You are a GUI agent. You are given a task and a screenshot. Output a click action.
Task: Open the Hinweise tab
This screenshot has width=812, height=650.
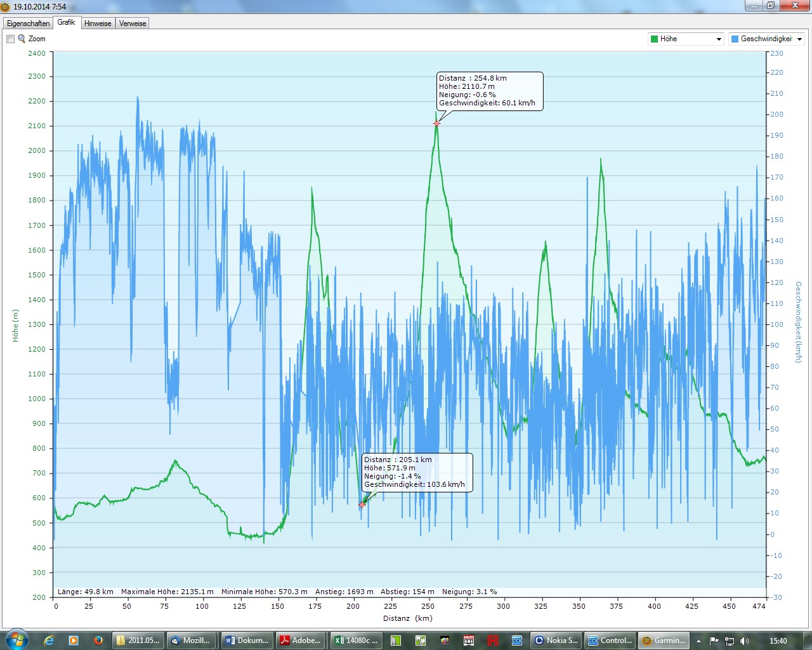98,23
